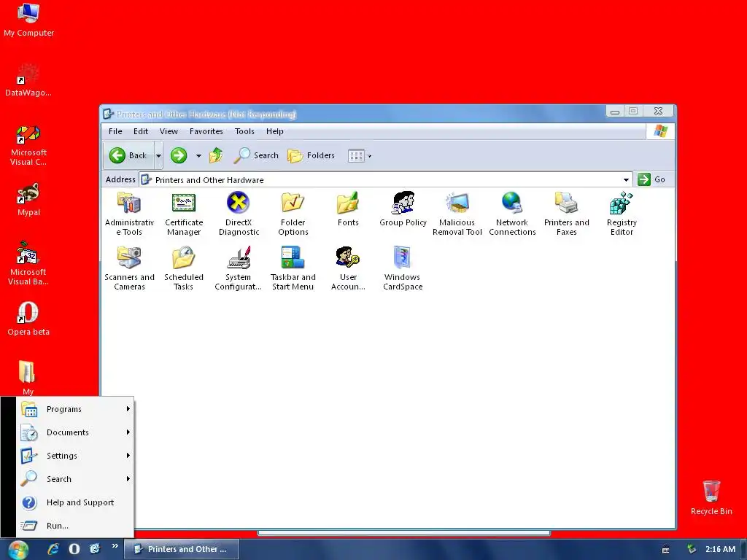Click the green Forward arrow button
This screenshot has height=560, width=747.
(179, 155)
